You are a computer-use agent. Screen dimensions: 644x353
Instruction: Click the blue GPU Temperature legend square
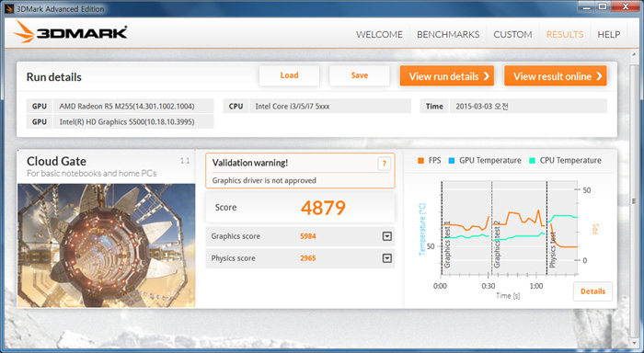[x=452, y=161]
